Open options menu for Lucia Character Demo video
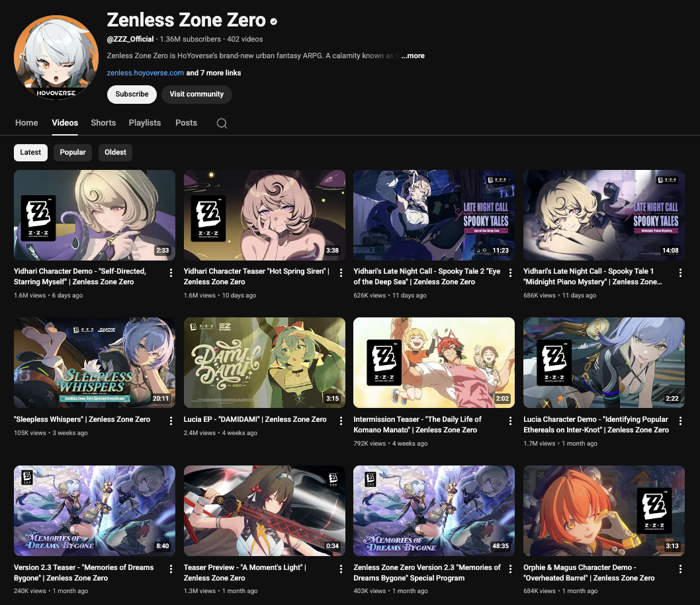 680,421
